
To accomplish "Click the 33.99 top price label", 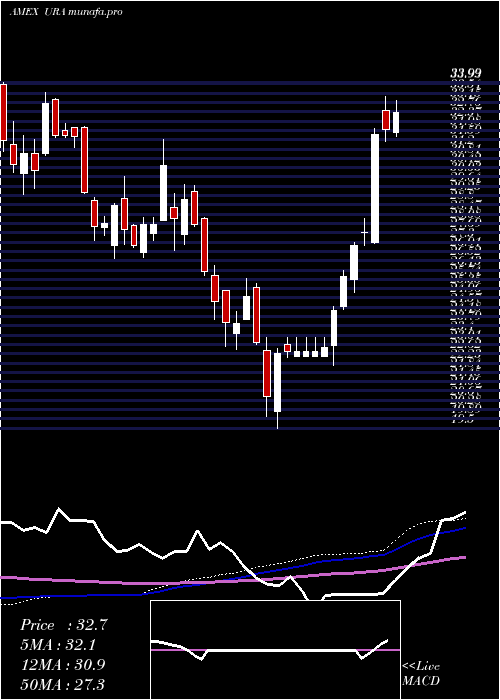I will click(465, 74).
